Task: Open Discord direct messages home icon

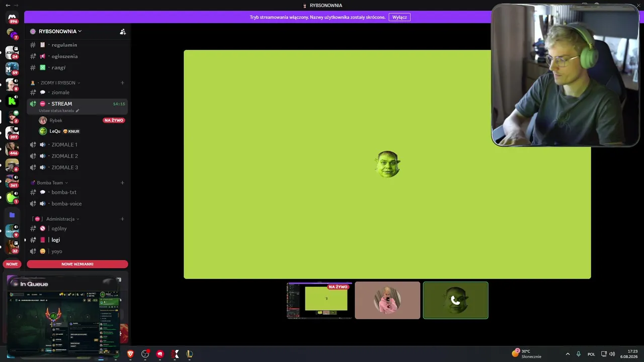Action: coord(12,18)
